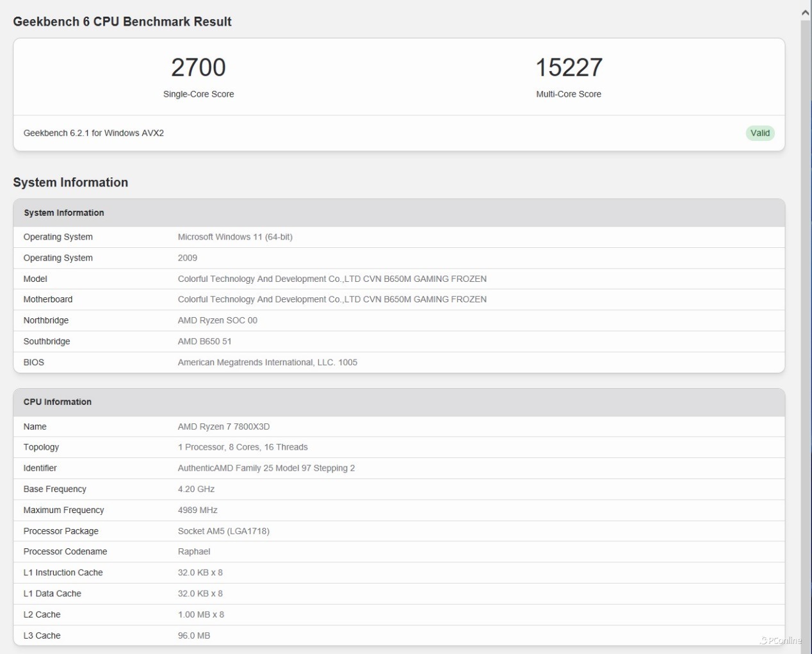This screenshot has height=654, width=812.
Task: Click the Southbridge AMD B650 value
Action: 204,341
